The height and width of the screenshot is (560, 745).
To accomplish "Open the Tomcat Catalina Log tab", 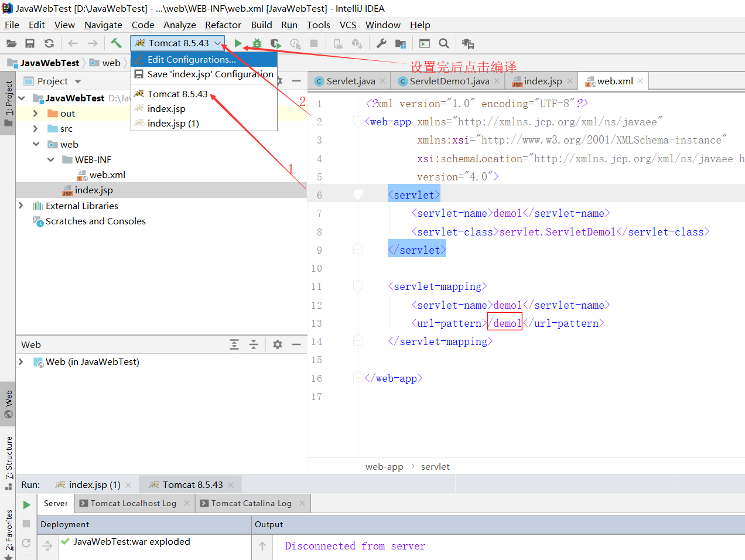I will [251, 503].
